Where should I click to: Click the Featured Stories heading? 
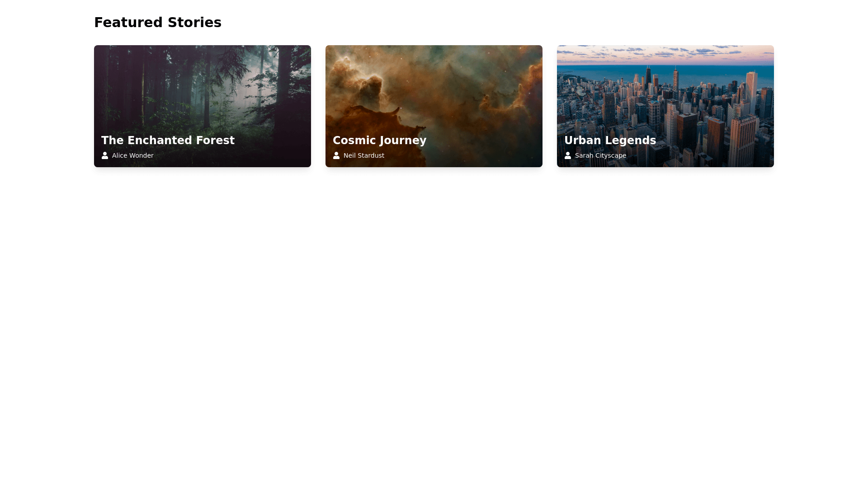click(158, 23)
